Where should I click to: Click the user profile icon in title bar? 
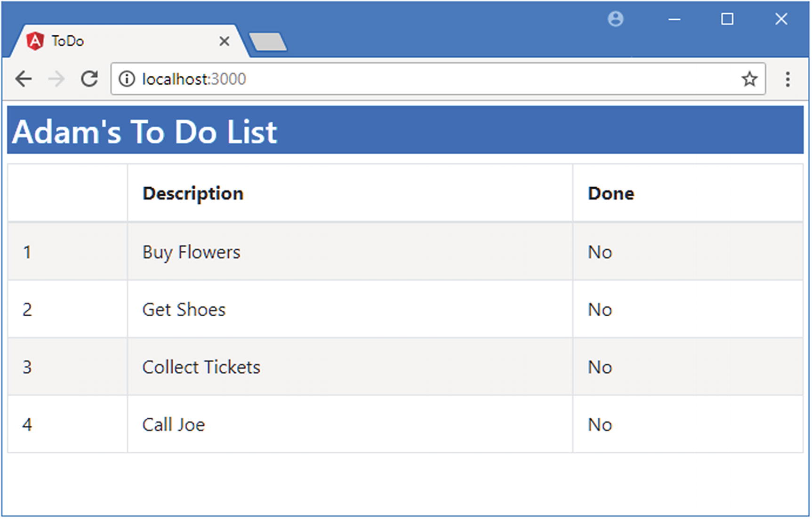pyautogui.click(x=615, y=19)
